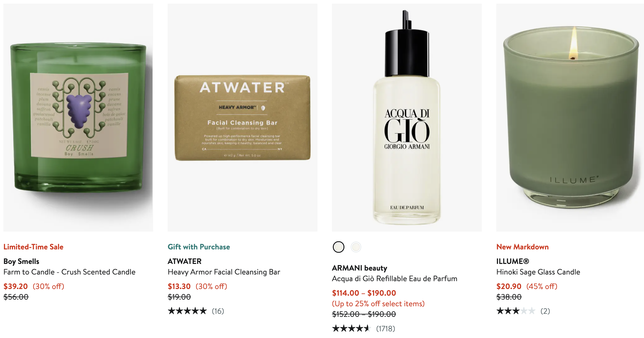644x338 pixels.
Task: Click the Limited-Time Sale label
Action: (33, 247)
